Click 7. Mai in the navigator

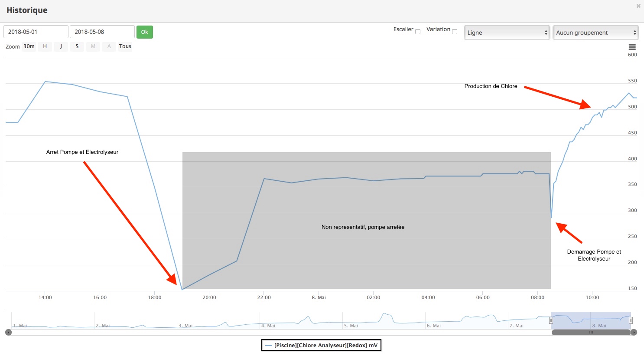[x=517, y=326]
